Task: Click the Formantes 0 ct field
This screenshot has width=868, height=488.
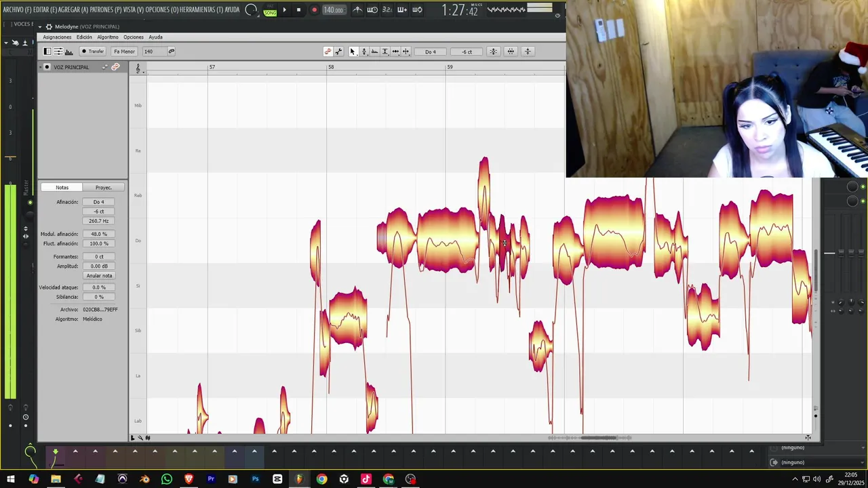Action: click(99, 257)
